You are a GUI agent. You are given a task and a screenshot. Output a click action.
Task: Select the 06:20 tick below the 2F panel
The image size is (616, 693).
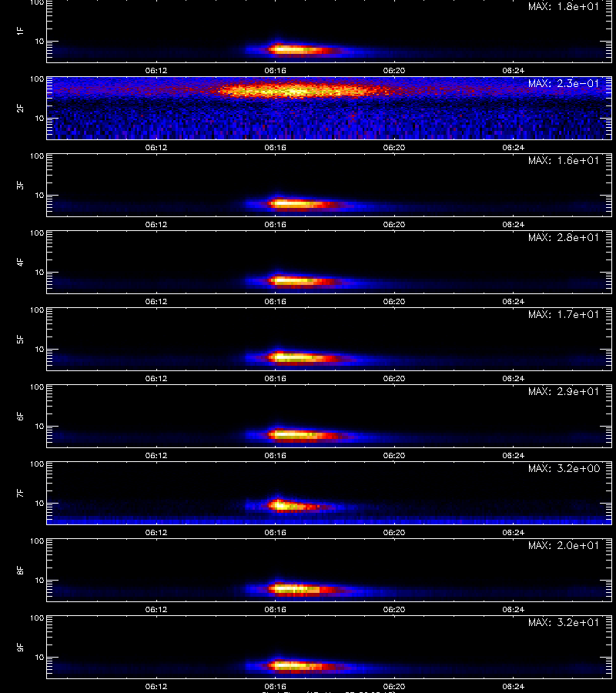(393, 147)
